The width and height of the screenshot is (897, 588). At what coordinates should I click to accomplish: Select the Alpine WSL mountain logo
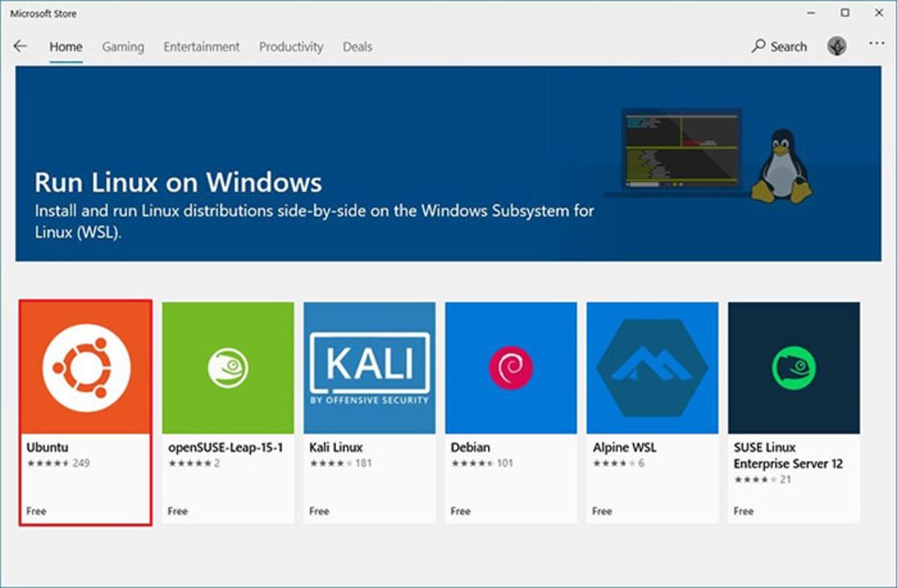click(652, 368)
